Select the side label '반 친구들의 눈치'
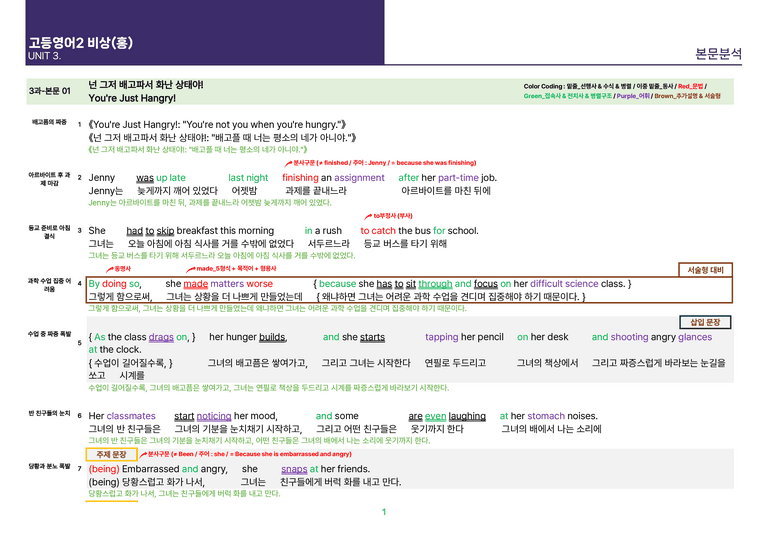The image size is (768, 543). [x=49, y=413]
